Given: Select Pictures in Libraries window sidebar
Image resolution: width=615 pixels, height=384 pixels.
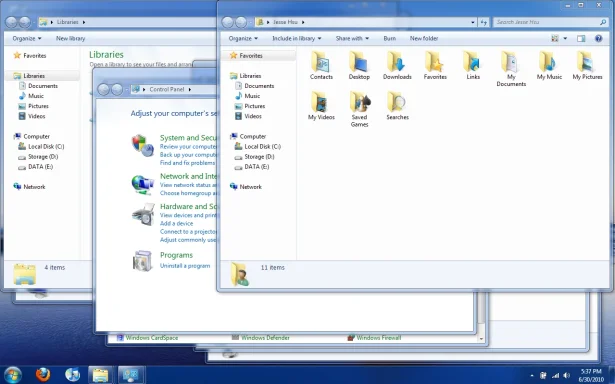Looking at the screenshot, I should tap(38, 106).
